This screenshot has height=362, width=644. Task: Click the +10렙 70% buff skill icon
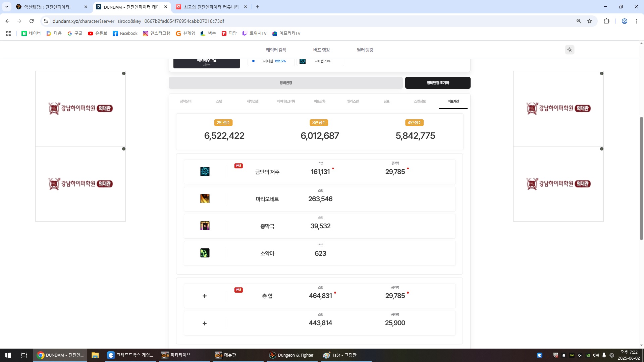(x=303, y=61)
